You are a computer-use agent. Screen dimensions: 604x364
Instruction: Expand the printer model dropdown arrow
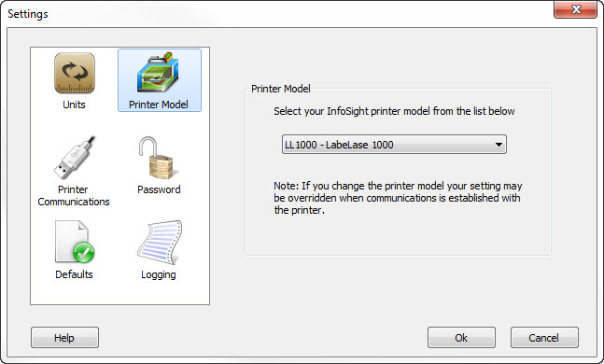click(499, 145)
